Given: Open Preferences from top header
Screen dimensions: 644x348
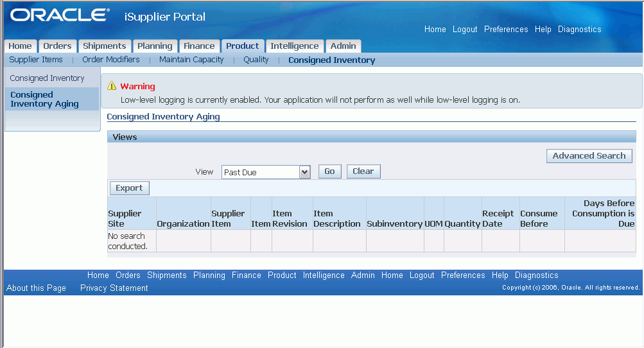Looking at the screenshot, I should (506, 29).
